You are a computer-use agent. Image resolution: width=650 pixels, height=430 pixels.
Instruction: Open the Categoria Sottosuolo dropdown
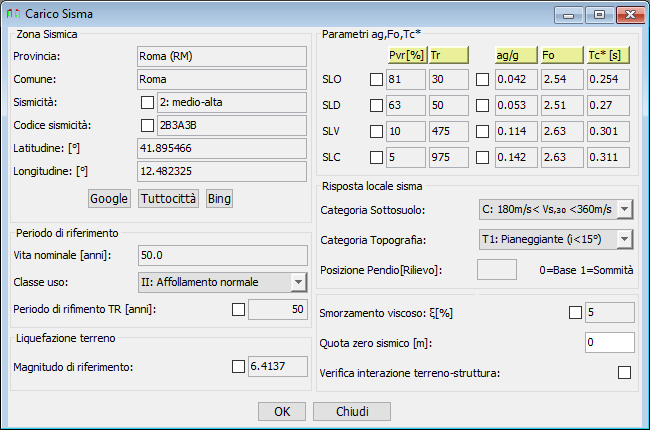[624, 209]
